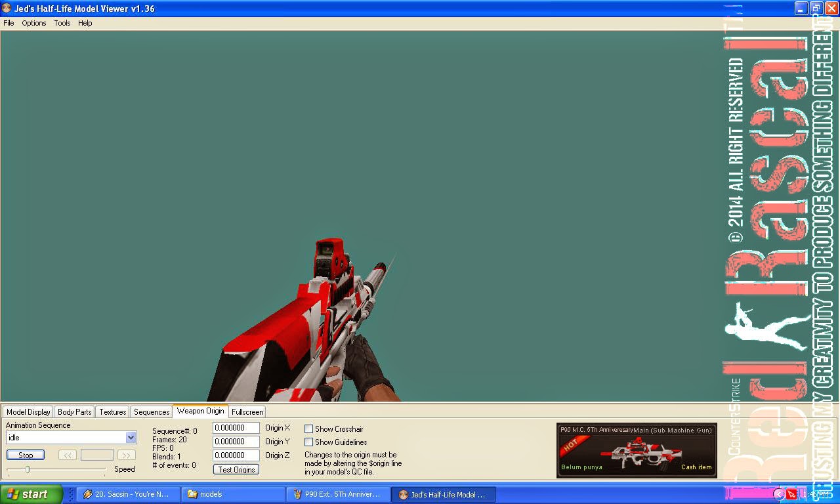Step back one frame with << button
Screen dimensions: 840x504
coord(68,455)
